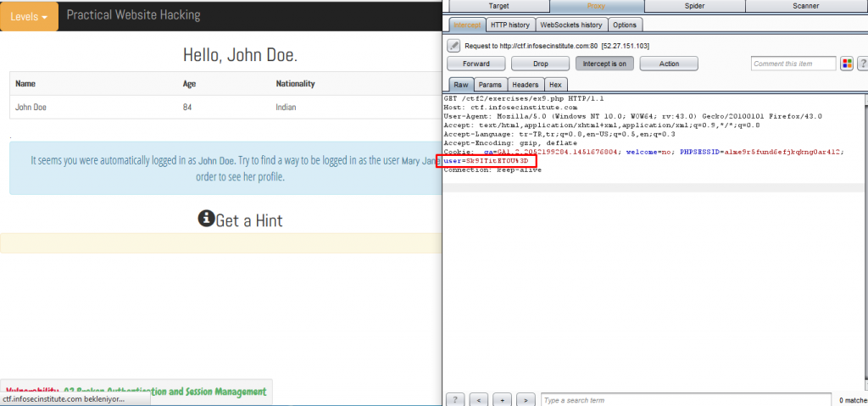Click the search help '?' button at bottom

455,399
